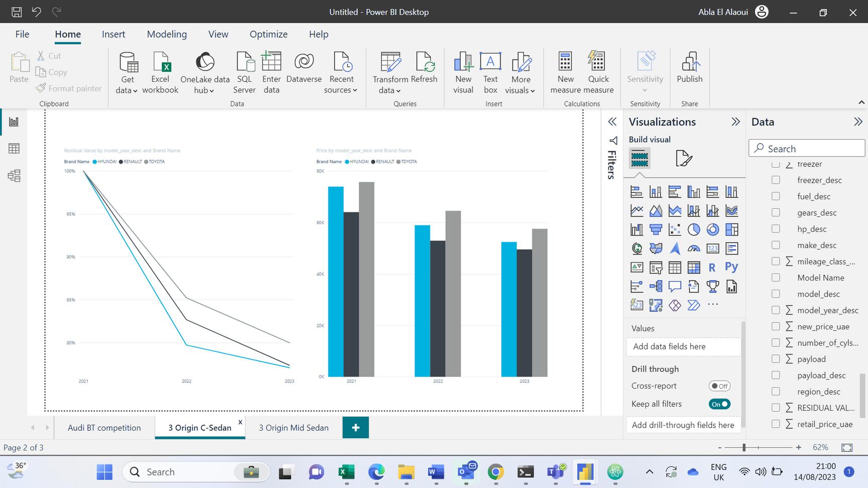Viewport: 868px width, 488px height.
Task: Create a New measure
Action: [566, 73]
